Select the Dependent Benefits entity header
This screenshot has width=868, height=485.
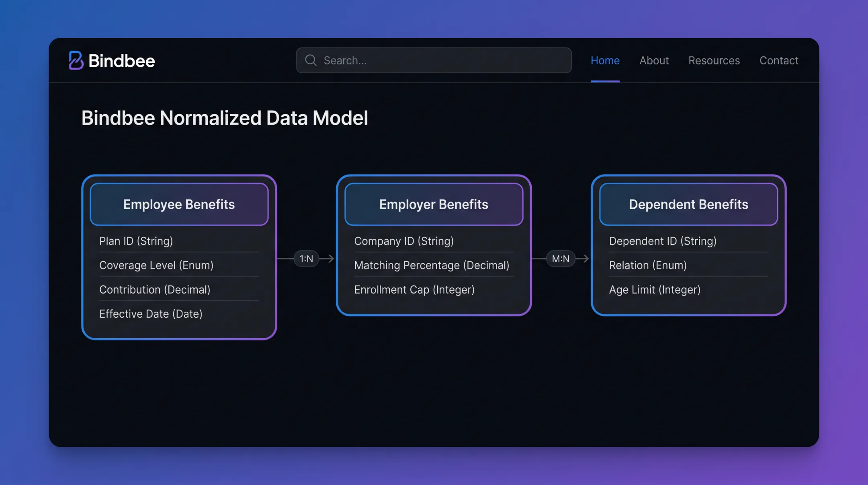click(689, 204)
